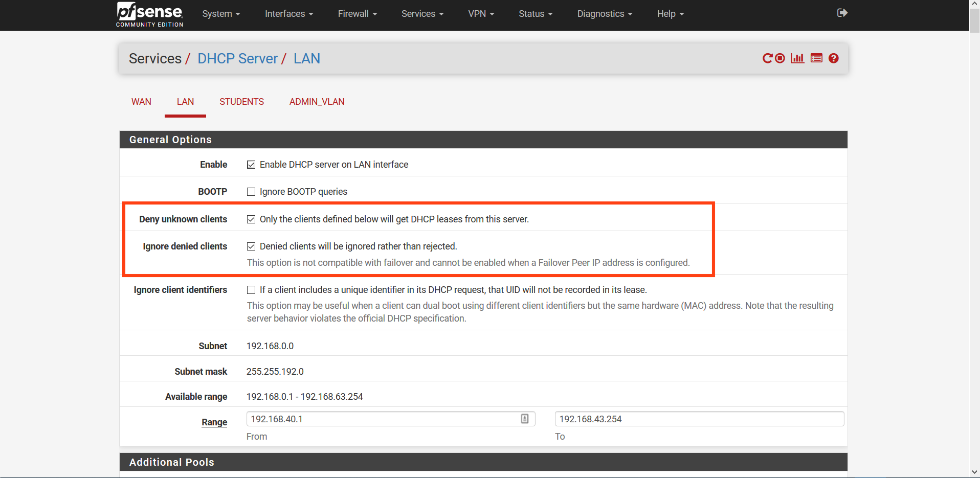Click the red help question mark icon
The width and height of the screenshot is (980, 478).
pyautogui.click(x=834, y=58)
